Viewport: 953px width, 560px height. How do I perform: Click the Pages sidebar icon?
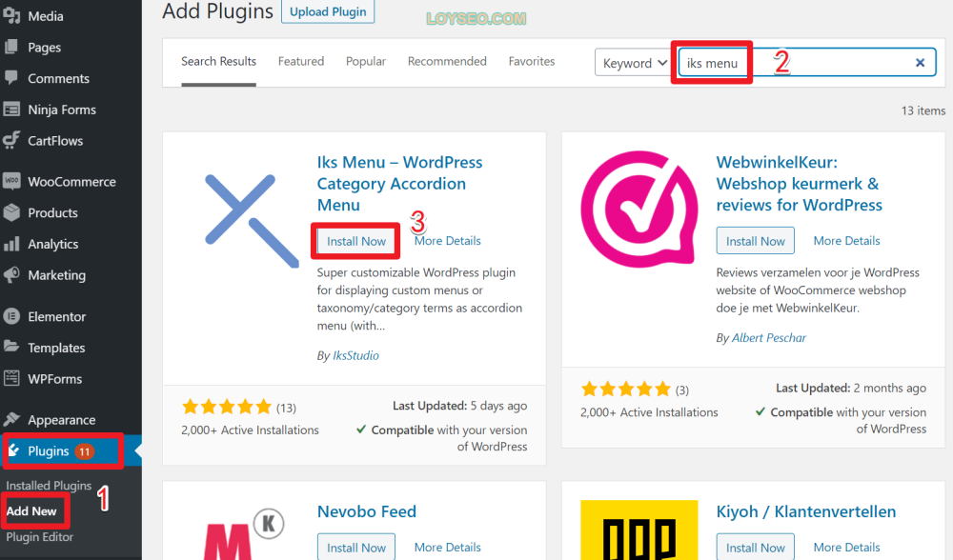(11, 47)
